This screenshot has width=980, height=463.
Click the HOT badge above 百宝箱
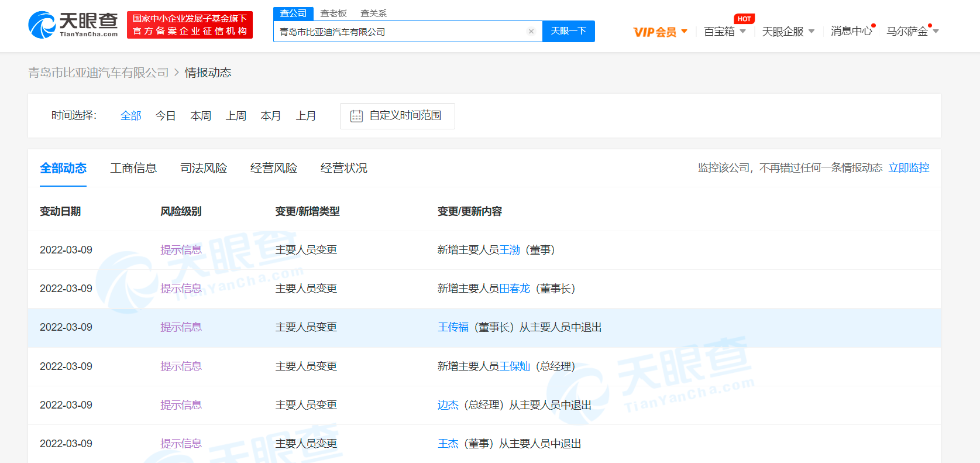[744, 19]
